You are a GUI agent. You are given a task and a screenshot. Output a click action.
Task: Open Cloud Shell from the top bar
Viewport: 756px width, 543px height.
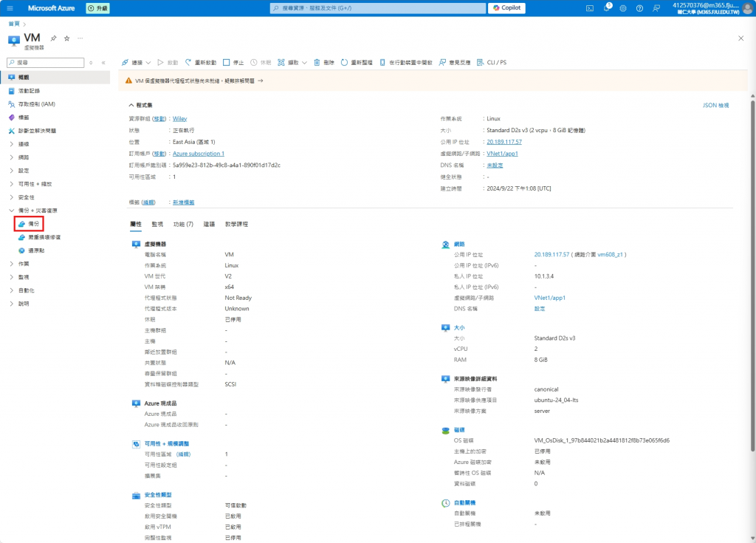[590, 8]
